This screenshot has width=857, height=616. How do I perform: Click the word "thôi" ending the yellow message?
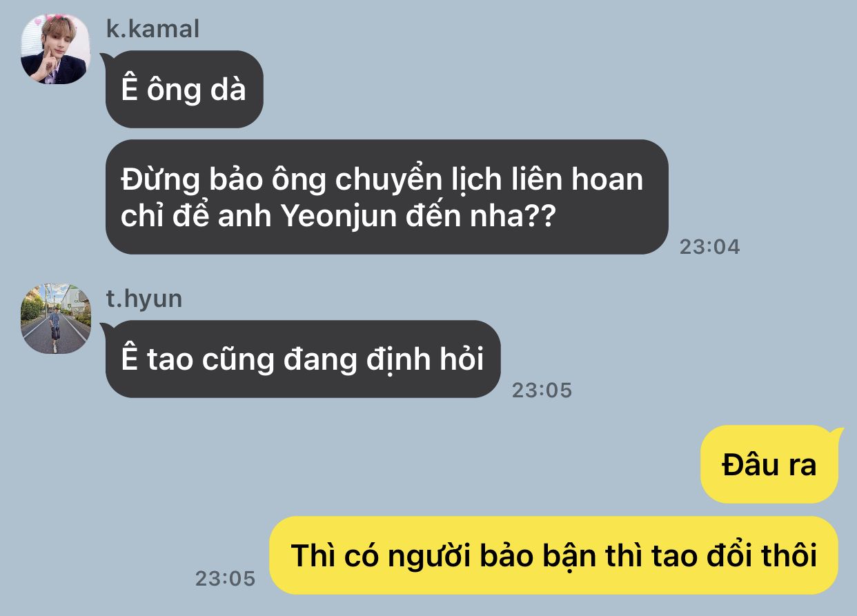tap(787, 555)
